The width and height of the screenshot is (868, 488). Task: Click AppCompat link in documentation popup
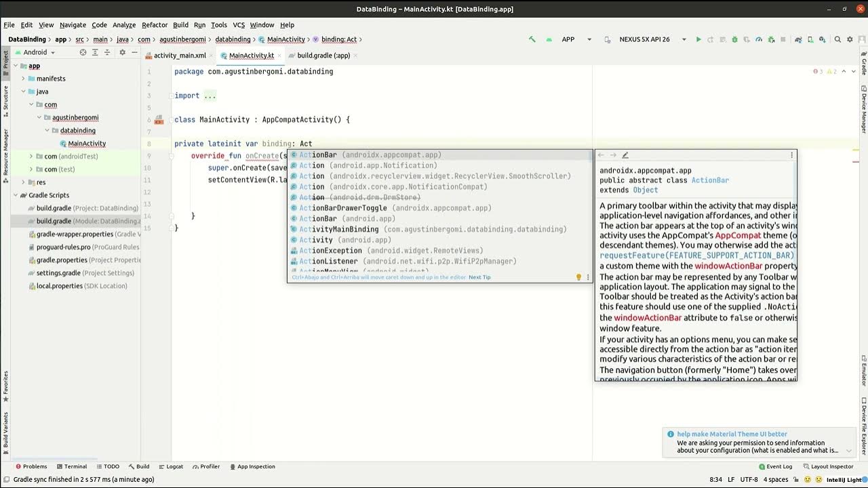(x=738, y=235)
